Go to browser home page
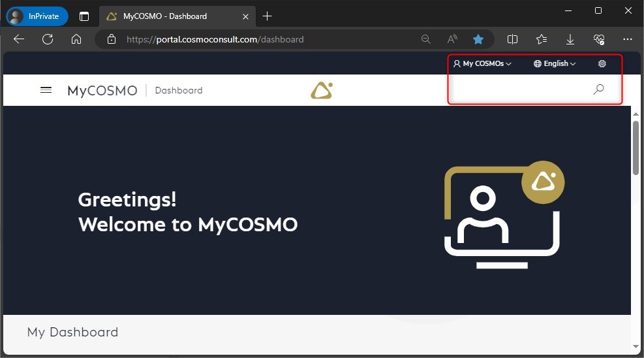 point(76,39)
